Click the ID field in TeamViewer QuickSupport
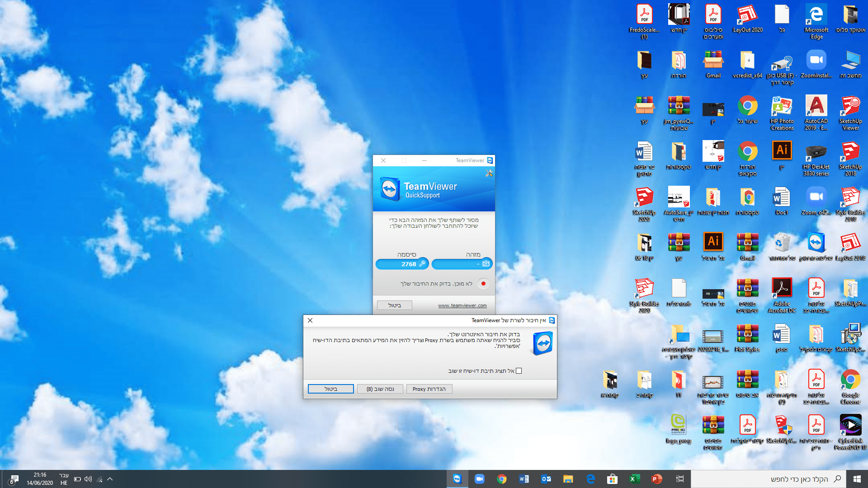The image size is (868, 488). pos(462,264)
